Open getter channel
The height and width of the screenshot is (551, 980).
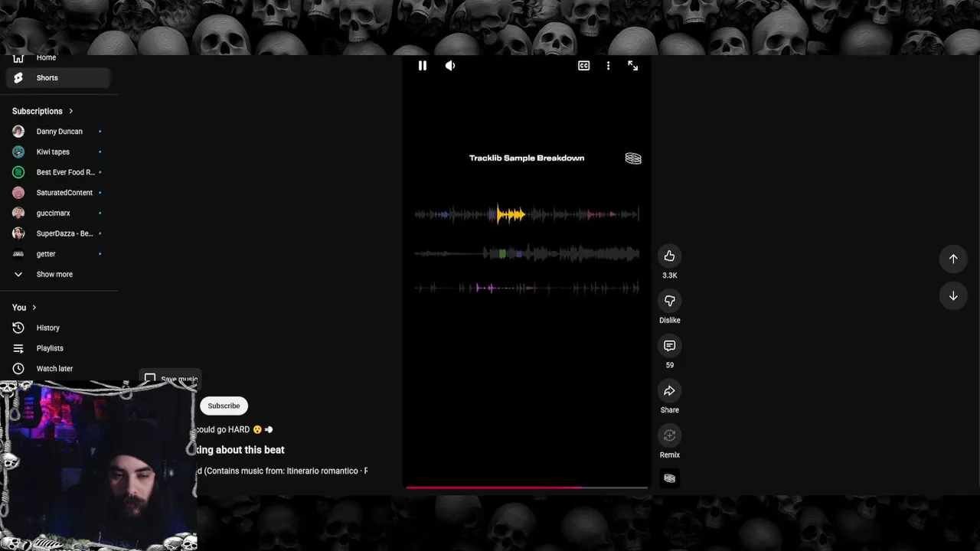[x=58, y=254]
